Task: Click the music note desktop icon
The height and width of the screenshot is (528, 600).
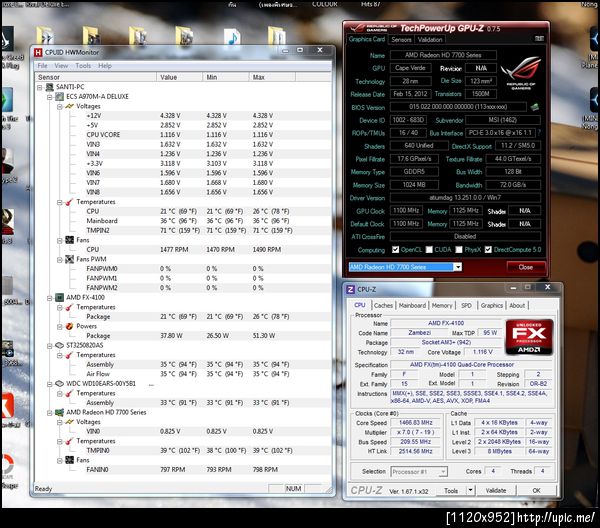Action: [232, 37]
